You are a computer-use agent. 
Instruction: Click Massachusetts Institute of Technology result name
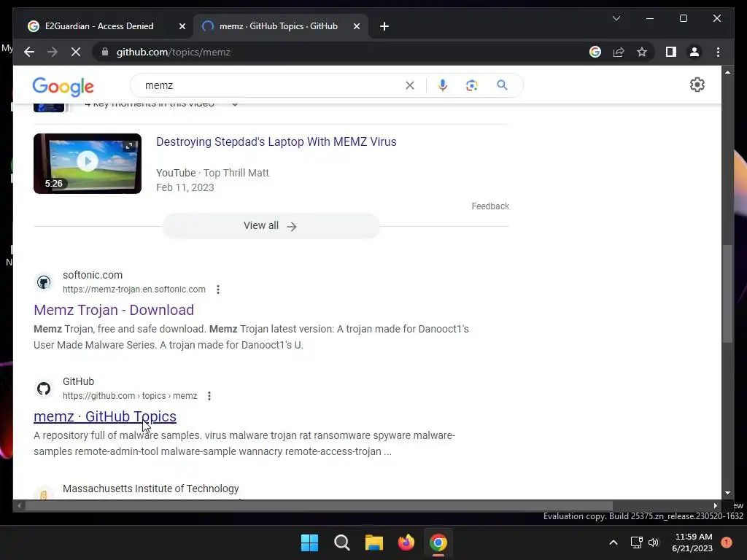tap(151, 489)
